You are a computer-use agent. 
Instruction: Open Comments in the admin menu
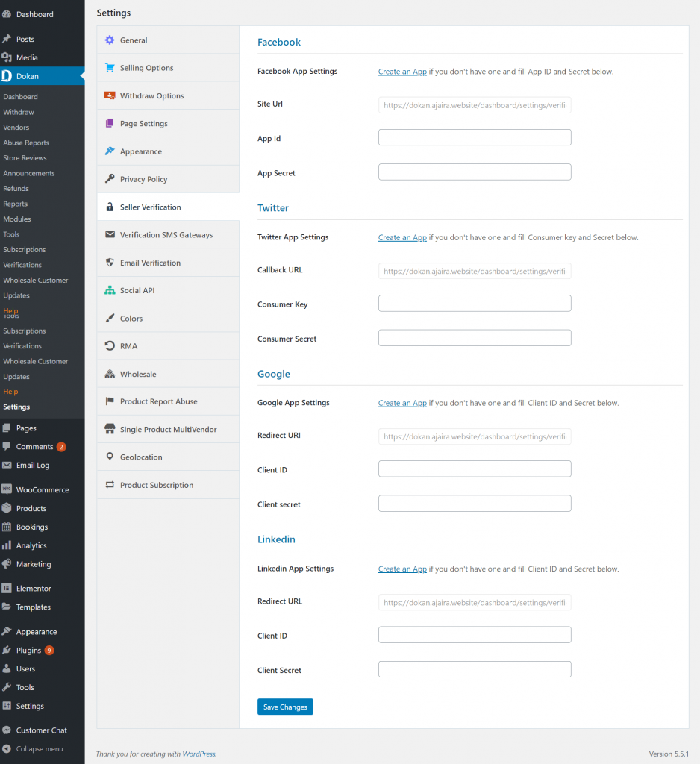(34, 446)
